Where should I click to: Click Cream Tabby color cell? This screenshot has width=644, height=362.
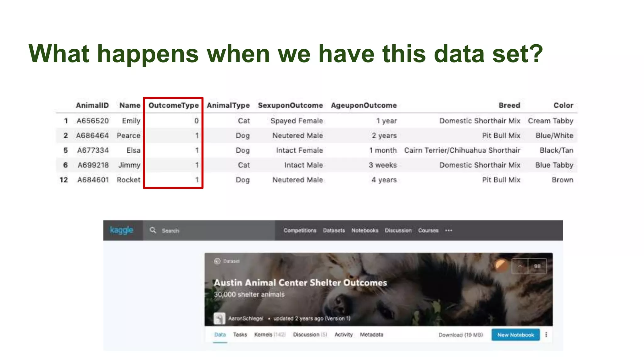pyautogui.click(x=551, y=121)
